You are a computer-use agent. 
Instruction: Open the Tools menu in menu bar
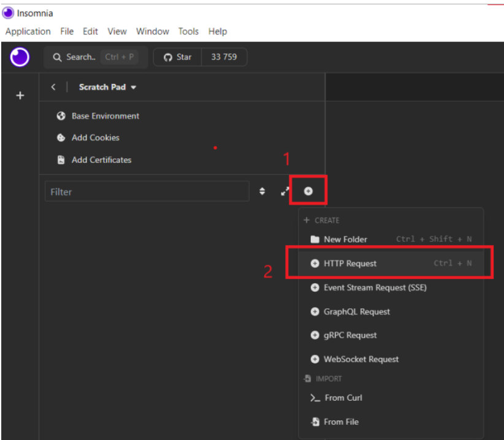point(189,31)
